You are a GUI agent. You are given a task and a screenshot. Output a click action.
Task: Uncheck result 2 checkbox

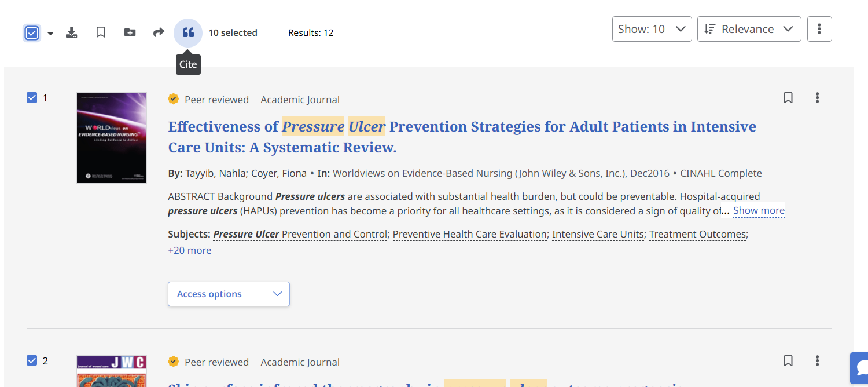[x=32, y=361]
